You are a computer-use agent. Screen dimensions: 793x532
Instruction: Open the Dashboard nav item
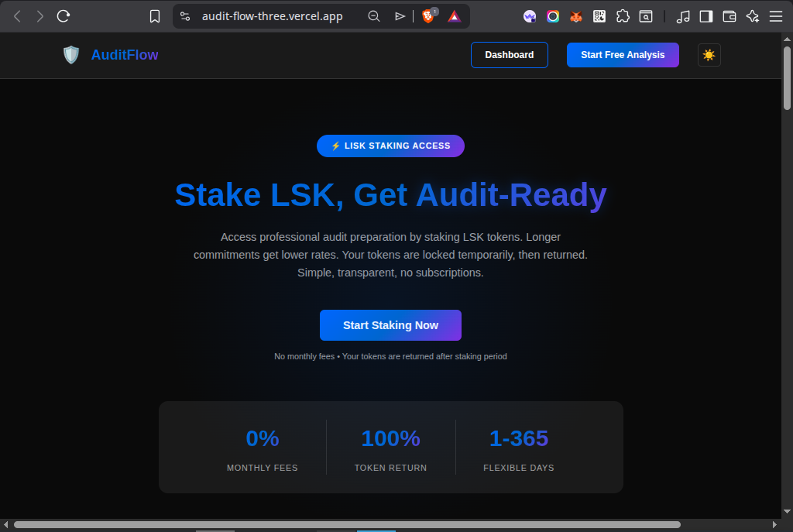509,55
